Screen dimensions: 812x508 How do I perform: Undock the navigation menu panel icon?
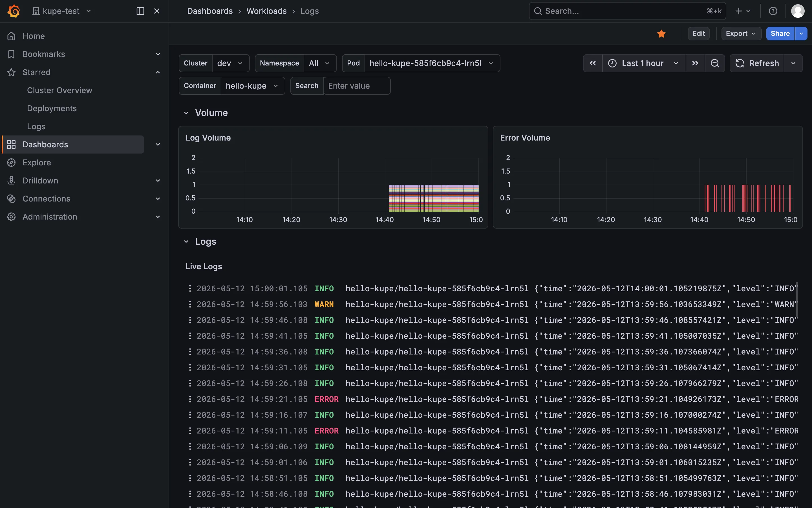click(x=140, y=11)
